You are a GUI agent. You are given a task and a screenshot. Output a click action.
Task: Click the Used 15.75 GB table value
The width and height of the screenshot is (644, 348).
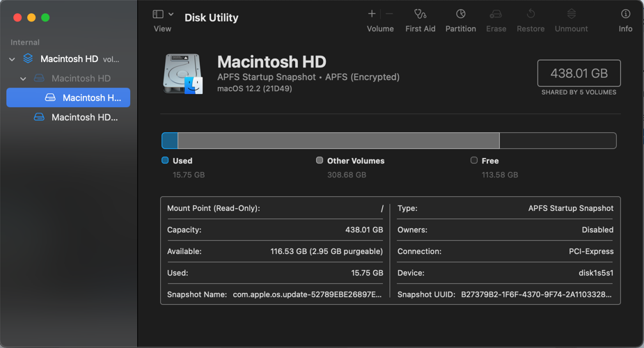[x=367, y=273]
